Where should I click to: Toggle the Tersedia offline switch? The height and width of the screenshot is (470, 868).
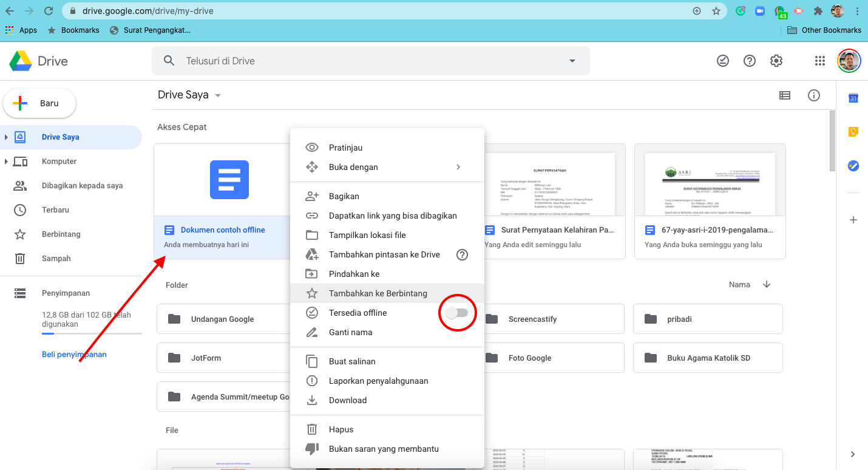click(x=457, y=313)
